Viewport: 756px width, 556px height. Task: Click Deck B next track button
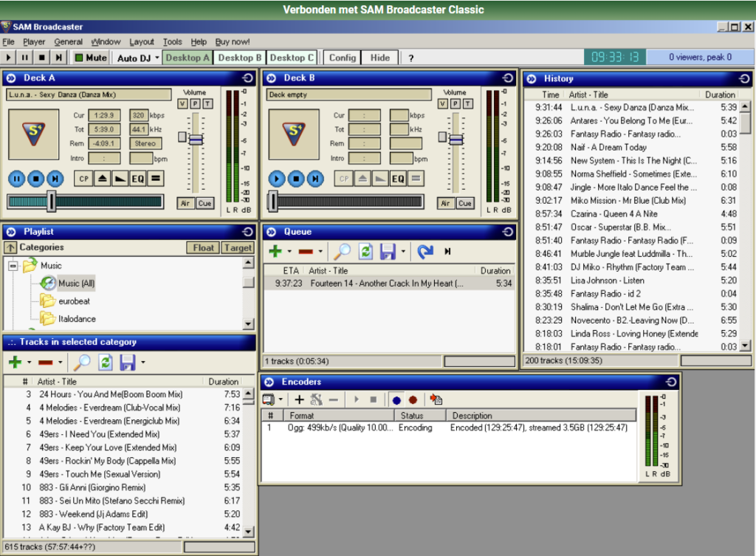pyautogui.click(x=315, y=179)
